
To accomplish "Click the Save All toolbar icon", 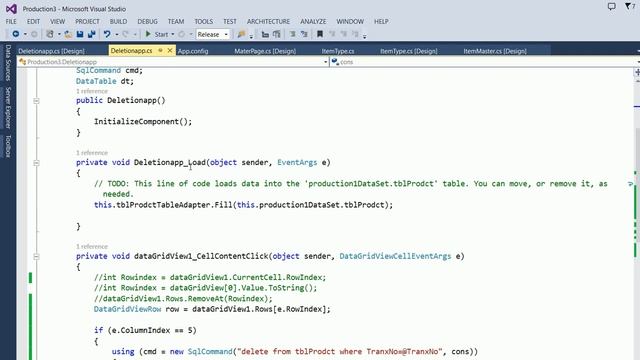I will (92, 34).
